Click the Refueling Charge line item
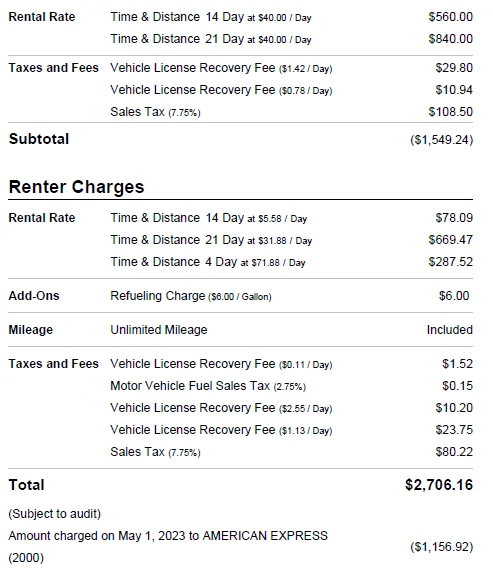Screen dimensions: 493x568 point(191,296)
